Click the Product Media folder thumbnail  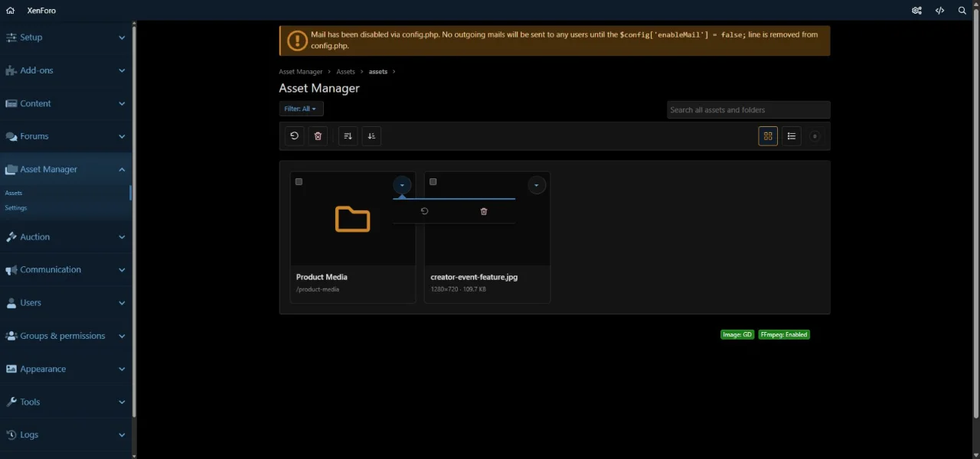click(353, 220)
